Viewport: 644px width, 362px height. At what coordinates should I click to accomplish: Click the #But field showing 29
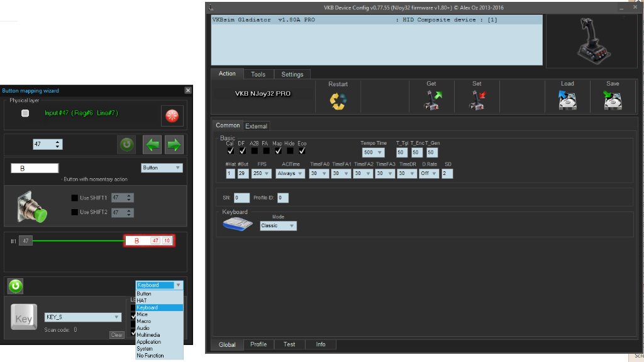pyautogui.click(x=243, y=174)
